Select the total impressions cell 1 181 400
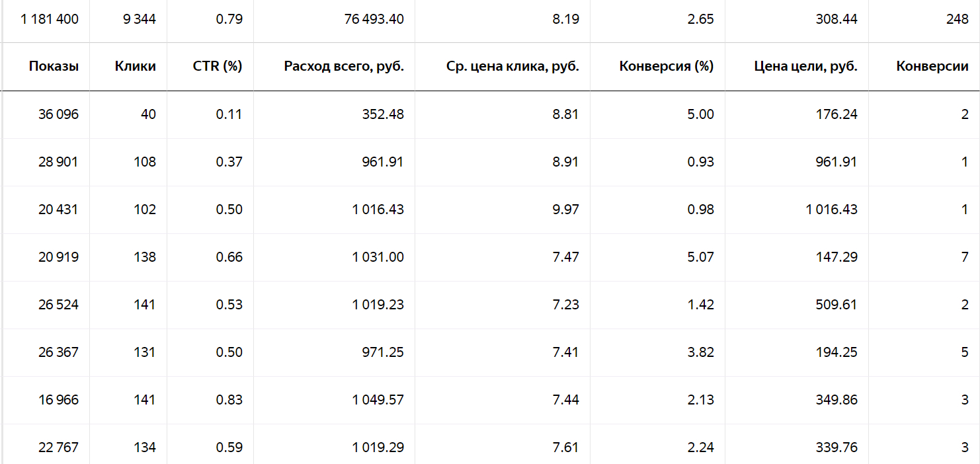Screen dimensions: 980x464 tap(50, 19)
